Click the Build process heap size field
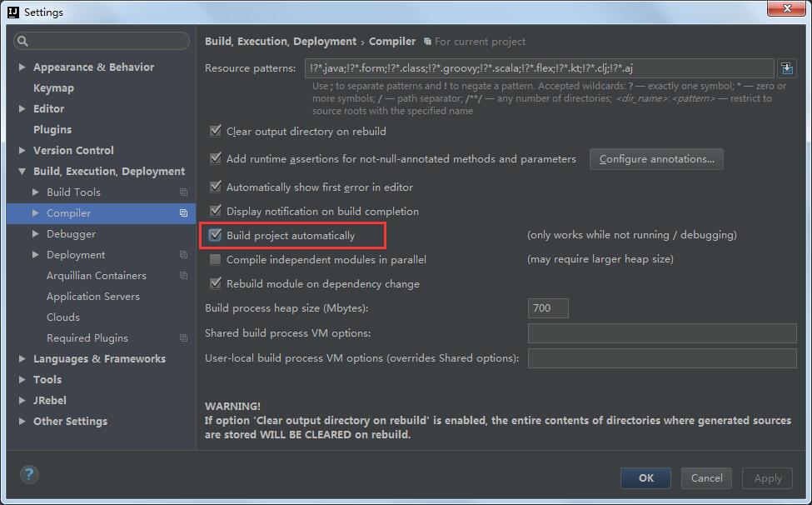The width and height of the screenshot is (812, 505). 547,307
